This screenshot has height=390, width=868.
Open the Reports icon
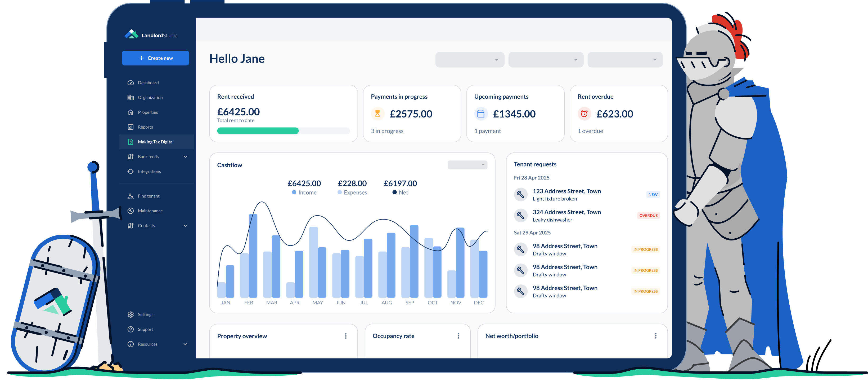point(131,127)
